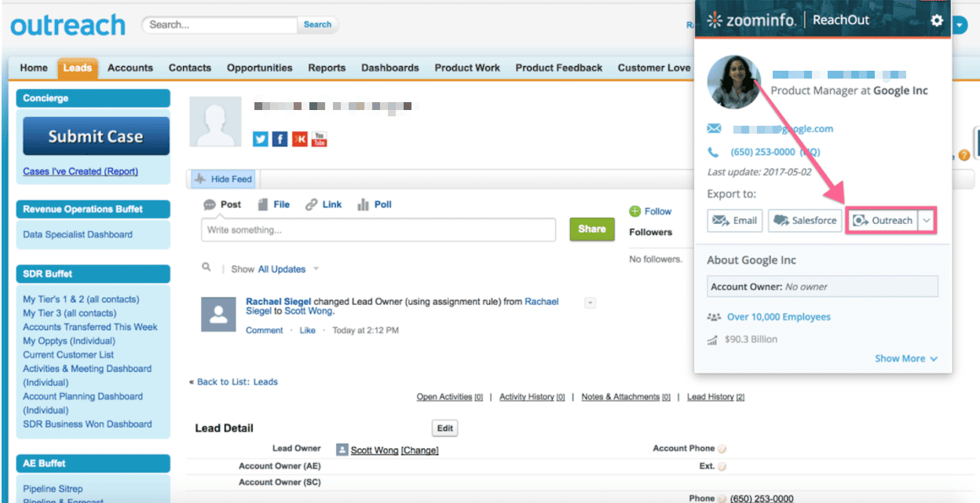Open the feed post options dropdown arrow
Viewport: 980px width, 503px height.
coord(591,303)
